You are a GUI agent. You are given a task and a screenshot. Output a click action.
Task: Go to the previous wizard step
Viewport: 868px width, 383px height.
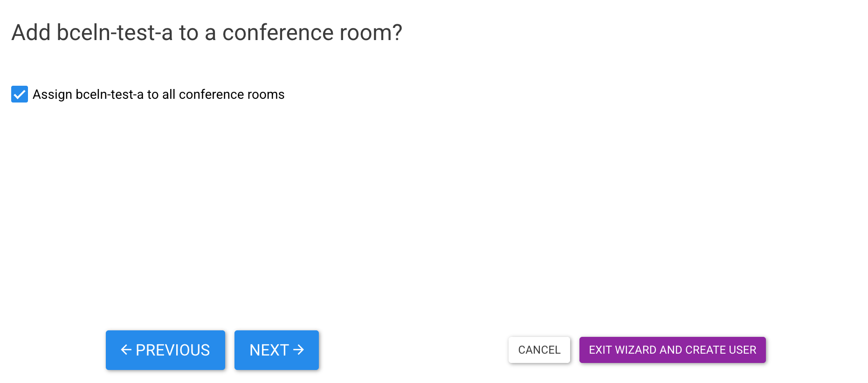(165, 350)
